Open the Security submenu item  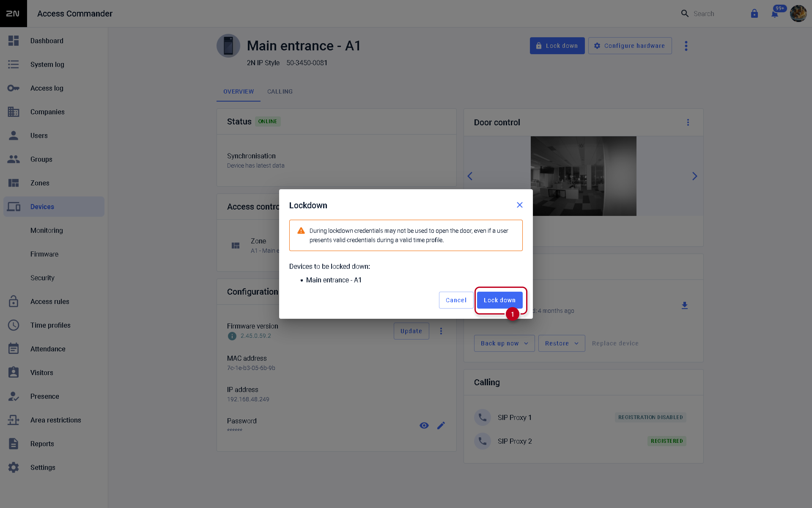[42, 277]
